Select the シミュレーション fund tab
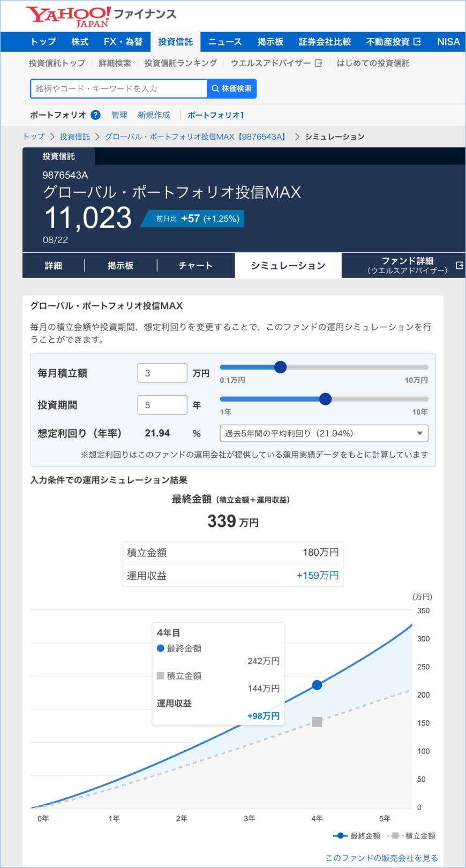This screenshot has width=466, height=868. (288, 265)
